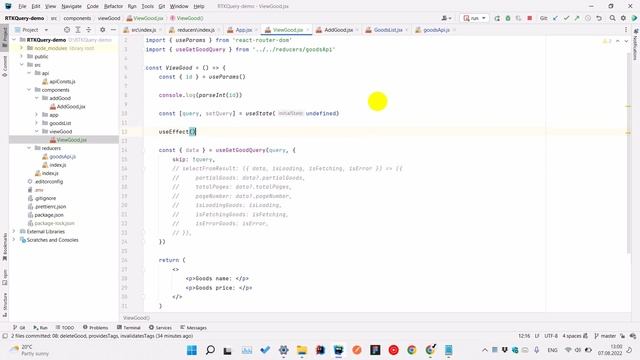Open the run configuration dropdown

tap(474, 18)
